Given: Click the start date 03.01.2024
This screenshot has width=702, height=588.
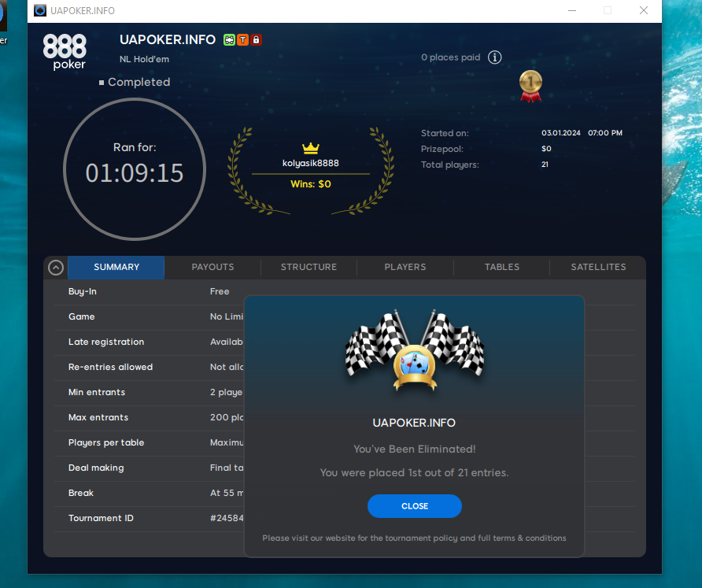Looking at the screenshot, I should (561, 133).
